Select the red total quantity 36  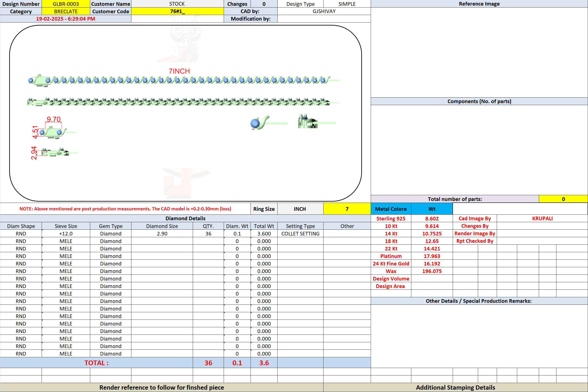[x=208, y=363]
